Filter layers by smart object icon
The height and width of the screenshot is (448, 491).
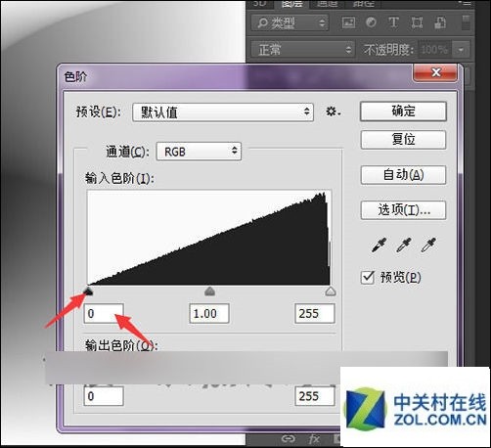tap(440, 22)
